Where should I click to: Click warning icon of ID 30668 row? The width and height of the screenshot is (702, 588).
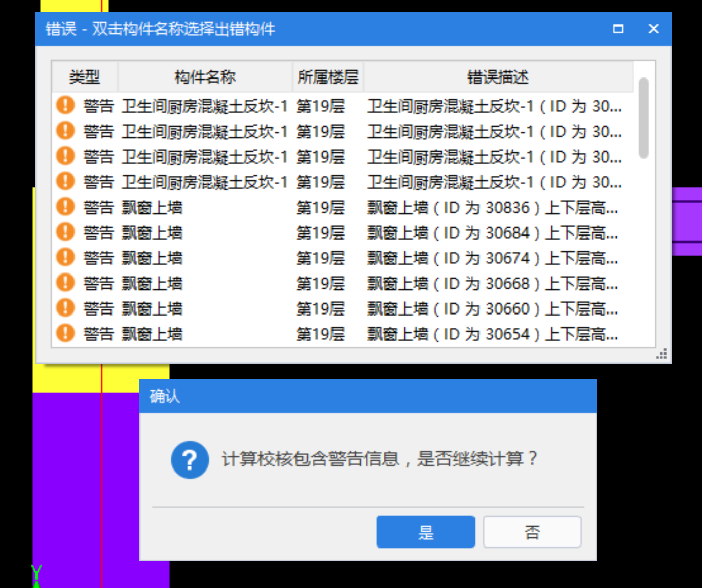tap(65, 283)
